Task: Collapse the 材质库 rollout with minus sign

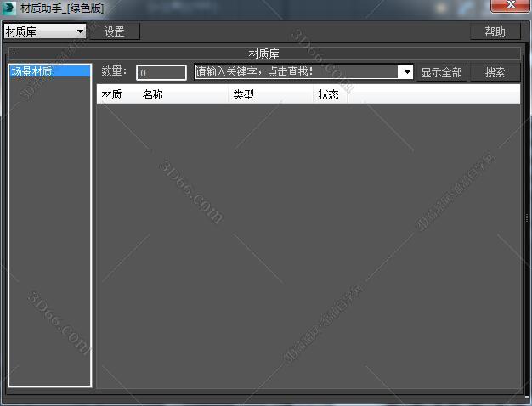Action: [13, 54]
